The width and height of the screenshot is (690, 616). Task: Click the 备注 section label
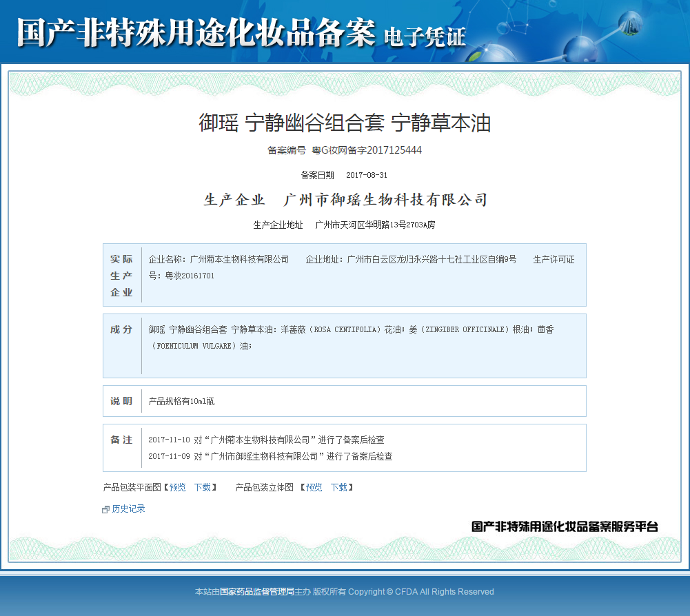121,440
